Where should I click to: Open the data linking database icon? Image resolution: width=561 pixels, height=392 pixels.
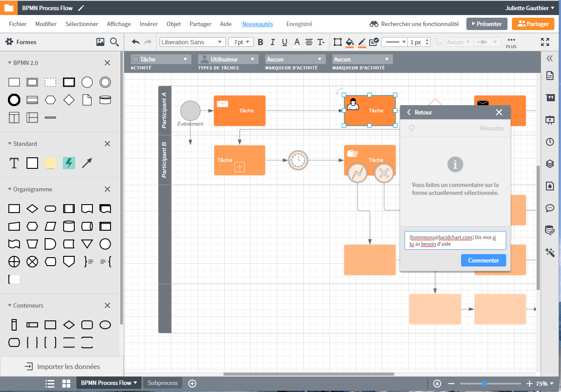(550, 230)
